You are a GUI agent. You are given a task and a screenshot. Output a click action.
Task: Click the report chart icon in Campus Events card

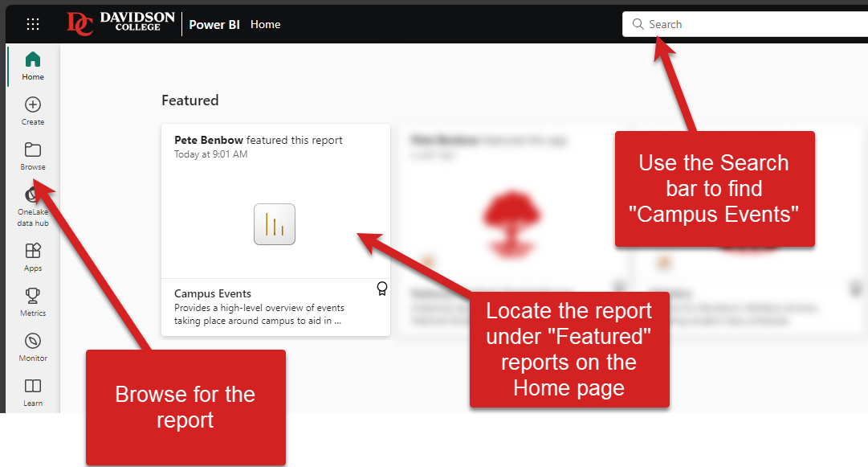(275, 224)
